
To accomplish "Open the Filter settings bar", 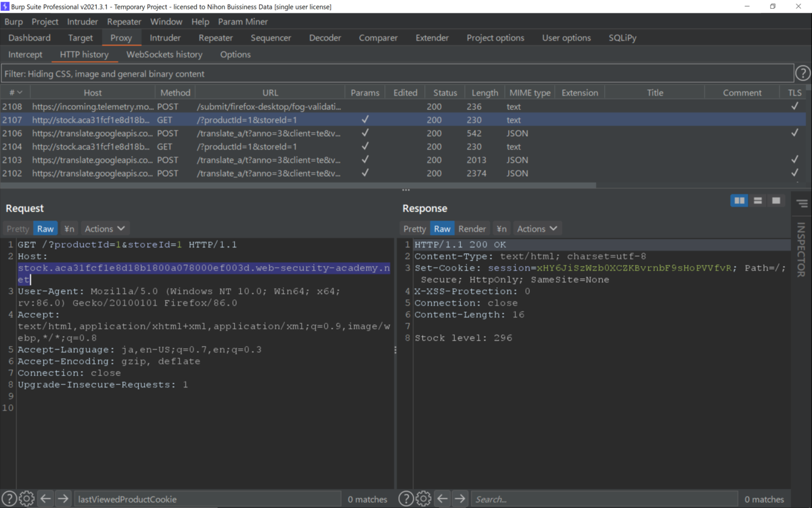I will click(397, 73).
